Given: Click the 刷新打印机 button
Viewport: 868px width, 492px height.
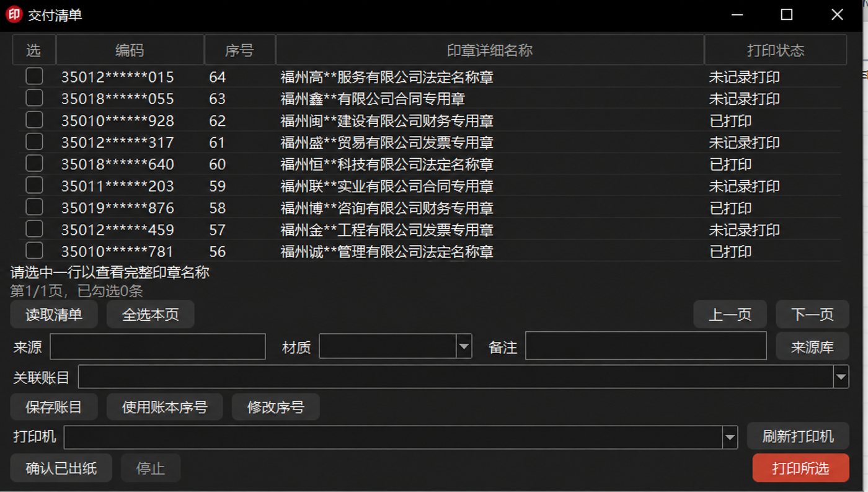Looking at the screenshot, I should [798, 436].
